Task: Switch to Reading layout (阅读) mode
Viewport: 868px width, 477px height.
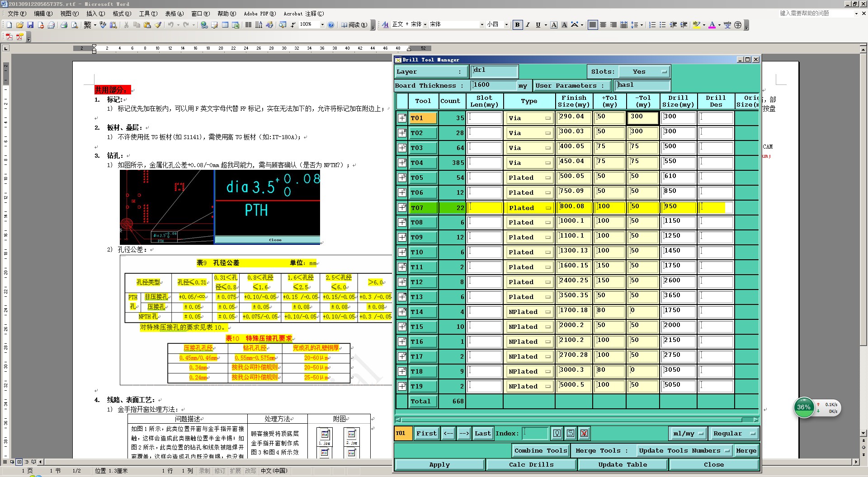Action: (354, 25)
